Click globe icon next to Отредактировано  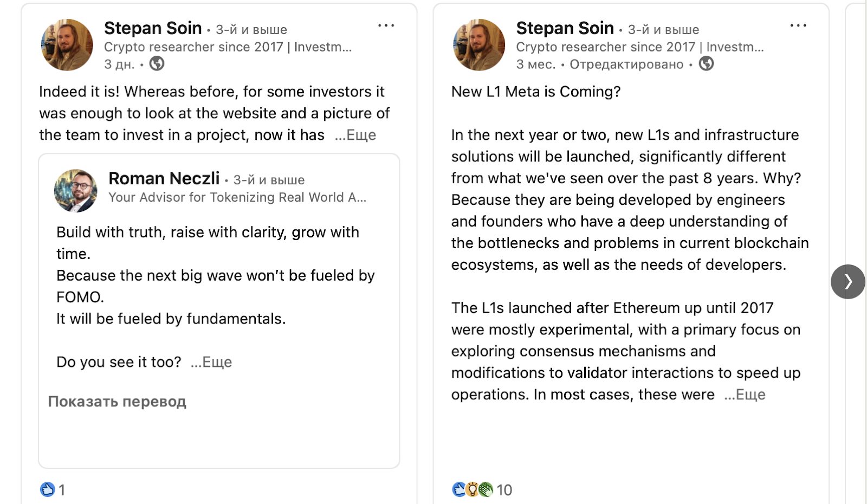(706, 64)
